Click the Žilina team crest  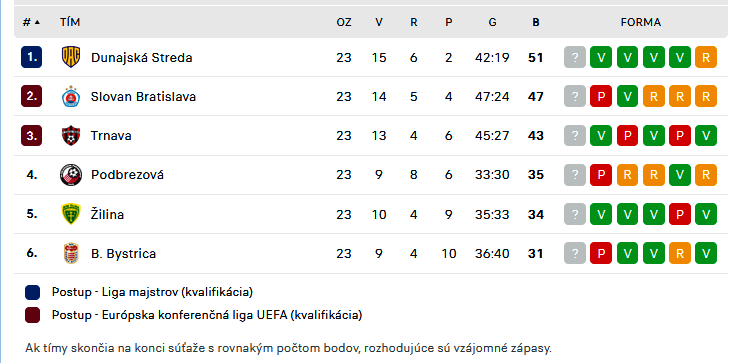(x=71, y=214)
